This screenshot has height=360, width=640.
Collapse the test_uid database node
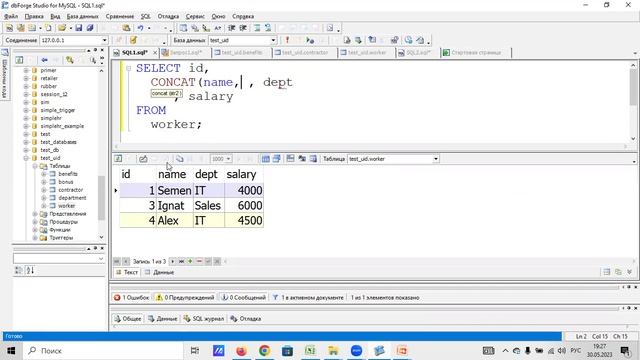pyautogui.click(x=26, y=158)
